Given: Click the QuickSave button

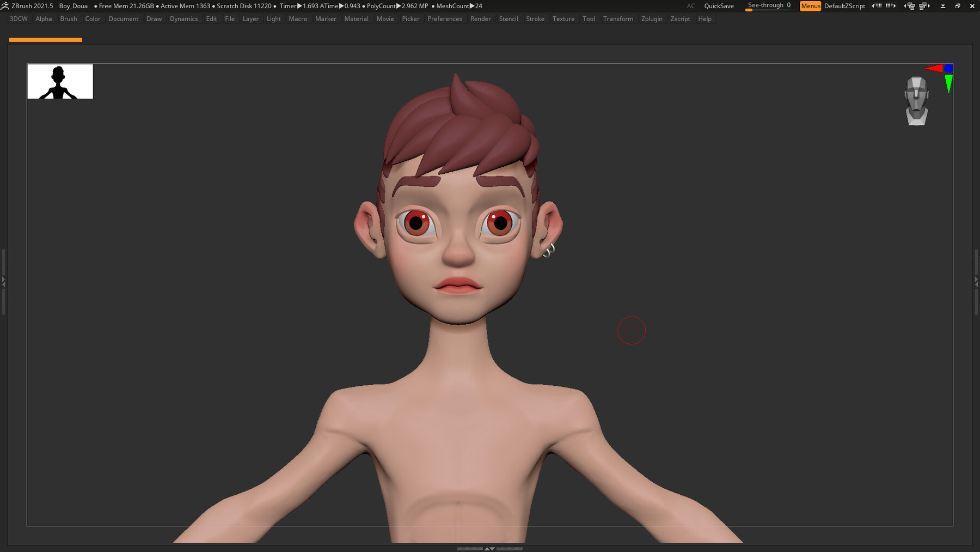Looking at the screenshot, I should click(x=719, y=6).
